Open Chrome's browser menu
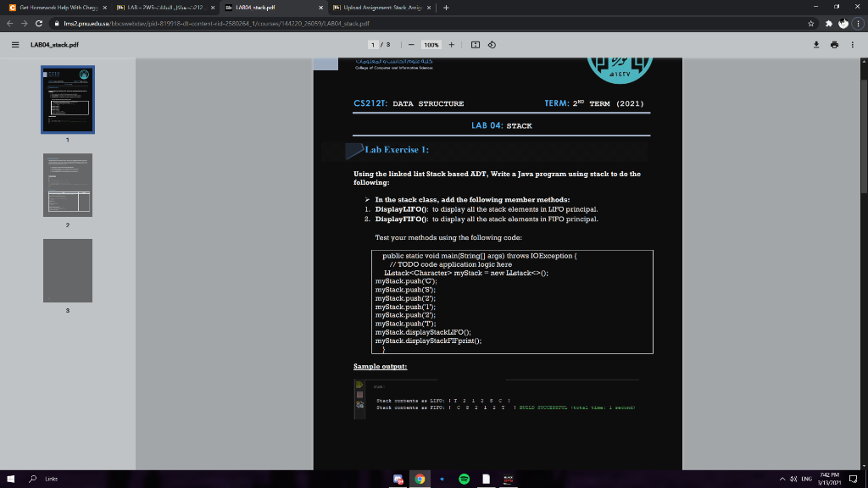The width and height of the screenshot is (868, 488). coord(858,24)
